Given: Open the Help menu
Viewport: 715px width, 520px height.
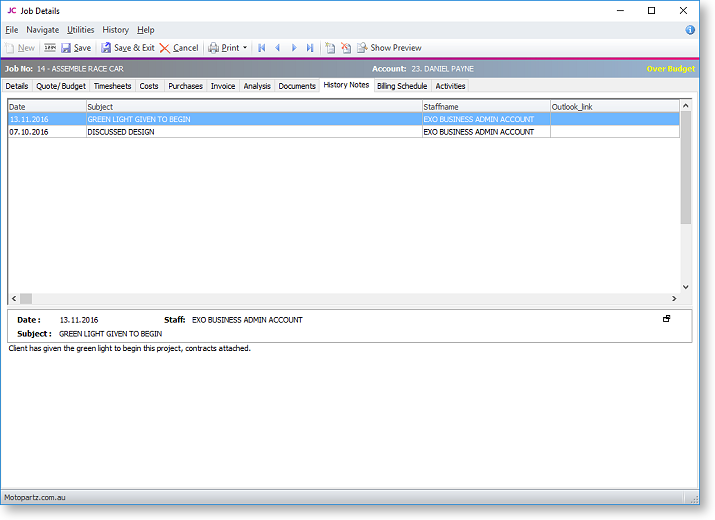Looking at the screenshot, I should (145, 30).
